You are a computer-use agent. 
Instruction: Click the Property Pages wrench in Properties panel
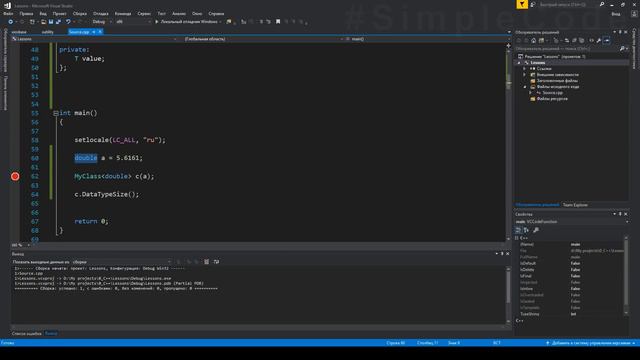[x=536, y=230]
